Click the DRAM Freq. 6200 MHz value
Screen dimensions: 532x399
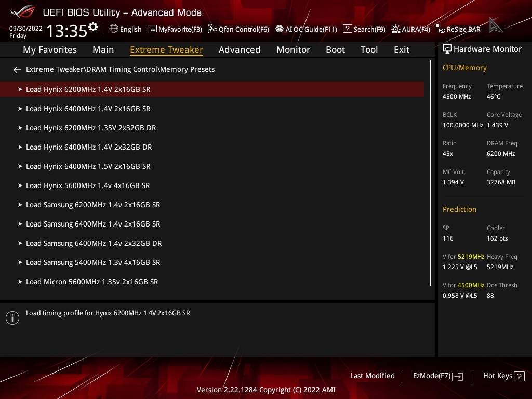(x=501, y=154)
